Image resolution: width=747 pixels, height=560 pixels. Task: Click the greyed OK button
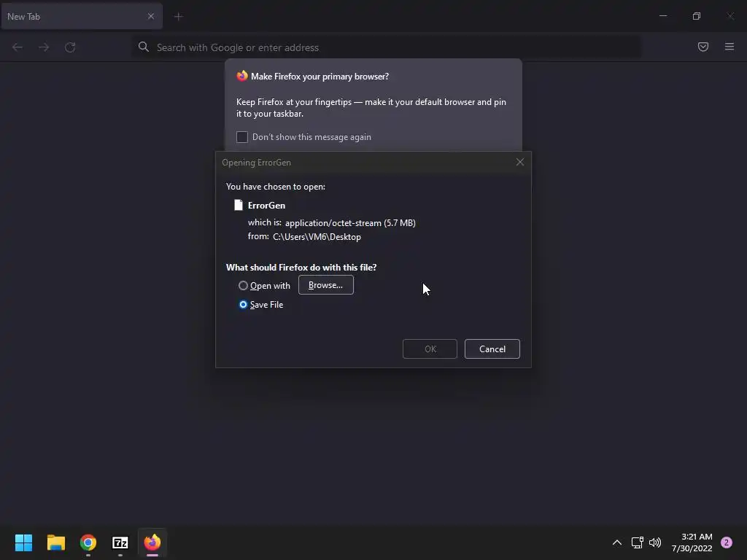click(430, 349)
